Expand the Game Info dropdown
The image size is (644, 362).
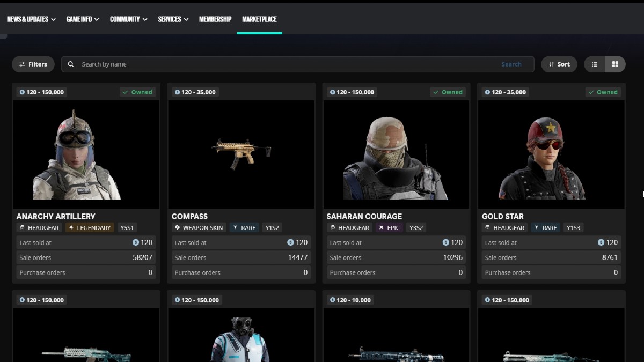pos(82,19)
